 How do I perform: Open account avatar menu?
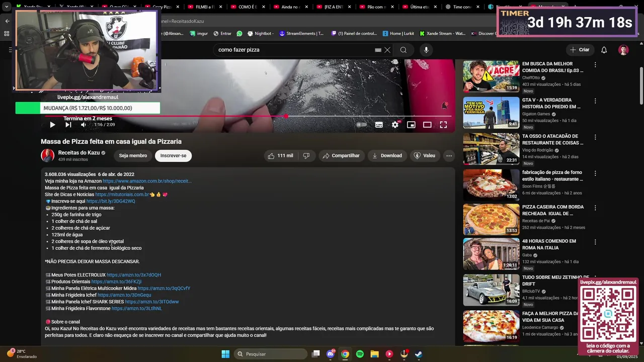pos(623,50)
